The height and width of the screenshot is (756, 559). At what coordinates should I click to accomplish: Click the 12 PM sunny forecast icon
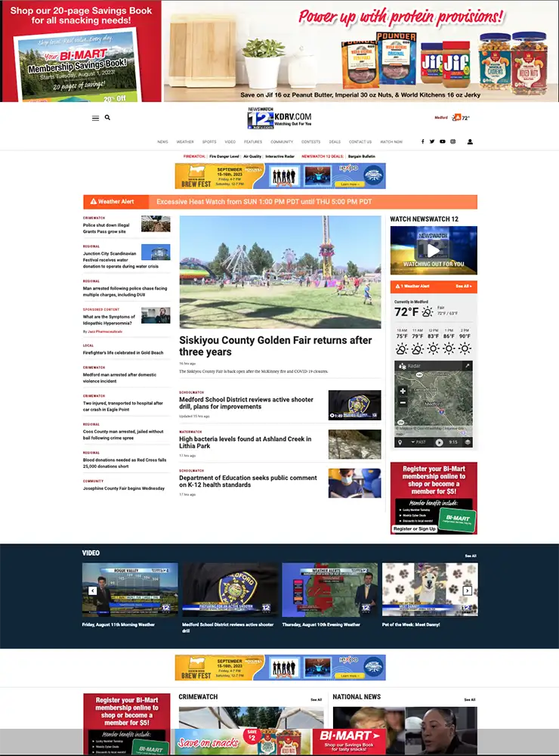(433, 349)
